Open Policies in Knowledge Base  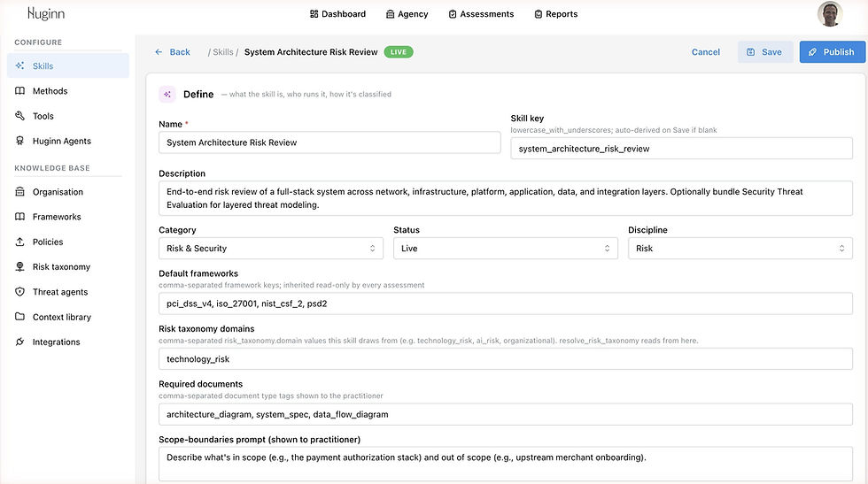68,242
